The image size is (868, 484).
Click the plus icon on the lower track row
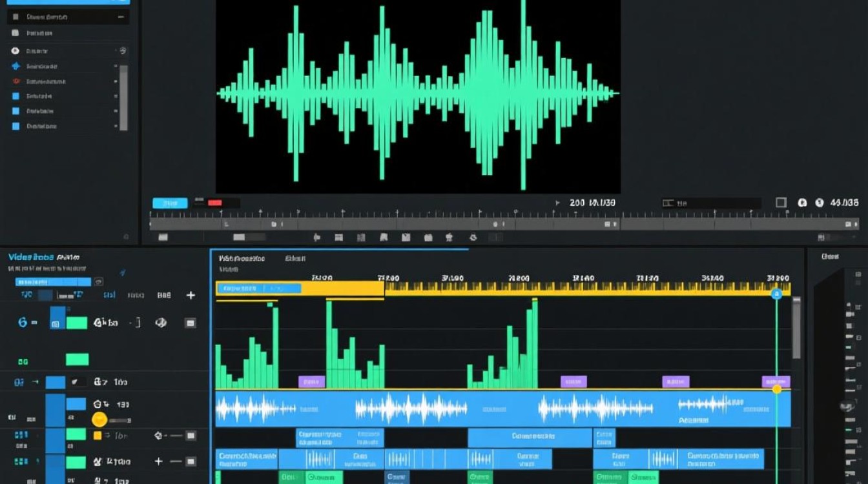[x=159, y=461]
